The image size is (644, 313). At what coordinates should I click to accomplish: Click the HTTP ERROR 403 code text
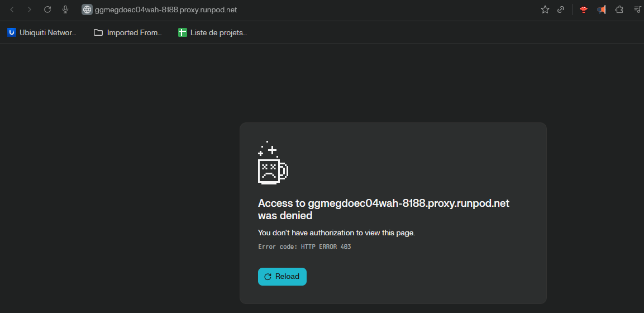click(304, 246)
